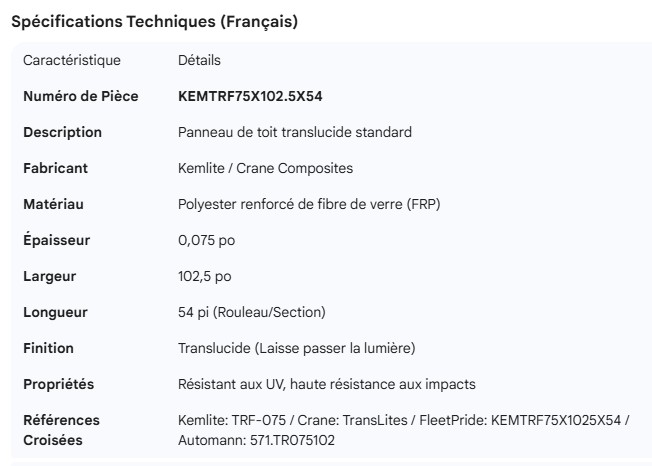Screen dimensions: 652x466
Task: Click the 54 pi (Rouleau/Section) value
Action: tap(251, 312)
